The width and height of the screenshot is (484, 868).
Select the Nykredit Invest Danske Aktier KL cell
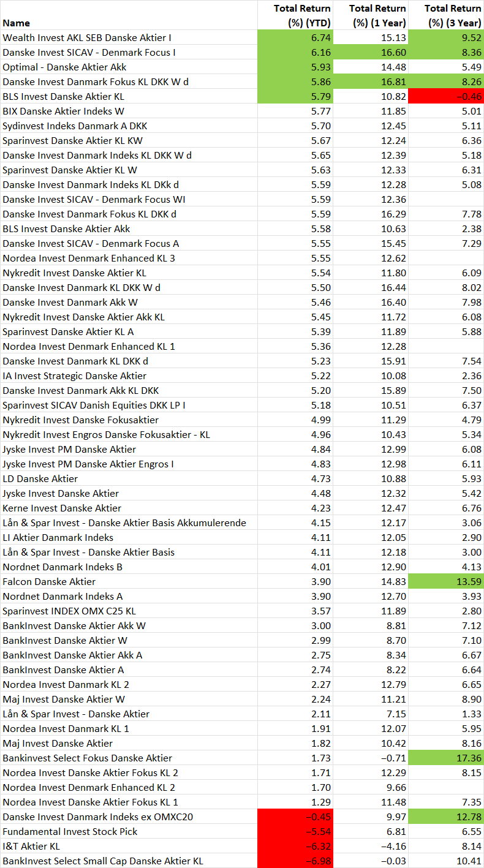tap(129, 273)
